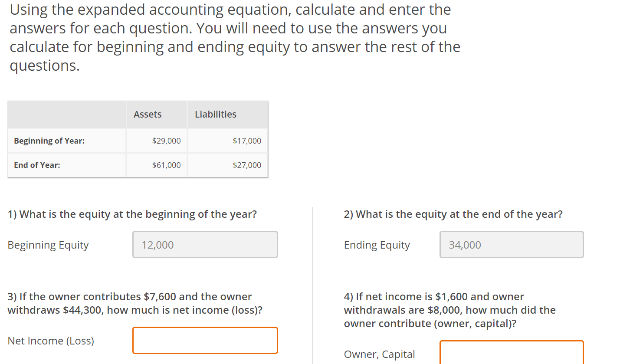620x364 pixels.
Task: Click the Net Income (Loss) label
Action: click(x=50, y=341)
